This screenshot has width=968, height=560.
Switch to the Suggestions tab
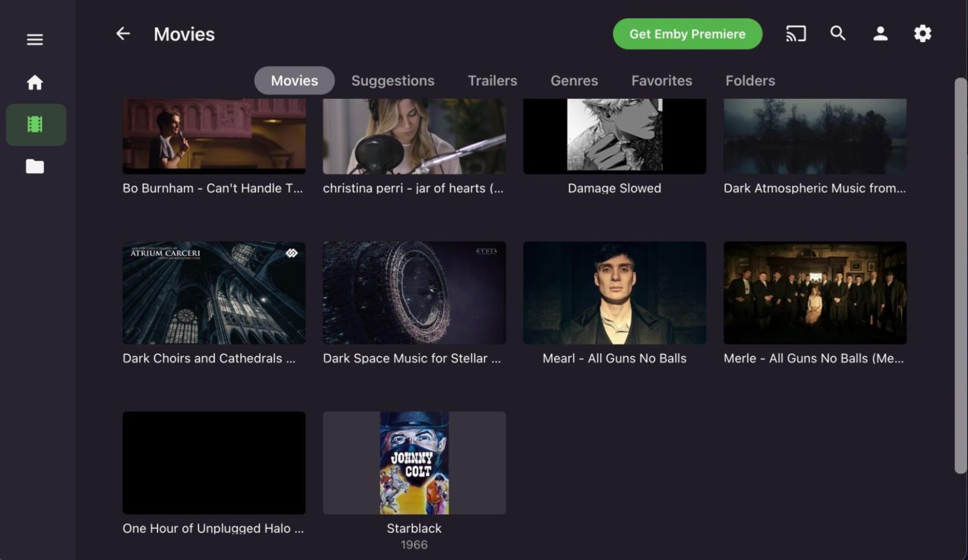pyautogui.click(x=393, y=81)
